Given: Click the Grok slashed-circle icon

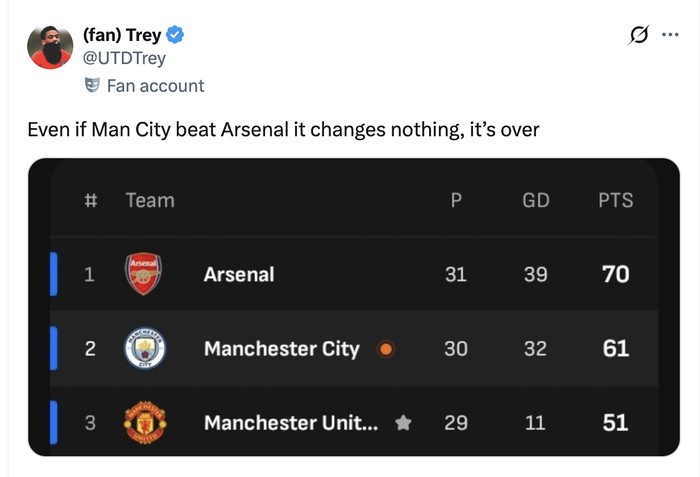Looking at the screenshot, I should pos(638,35).
